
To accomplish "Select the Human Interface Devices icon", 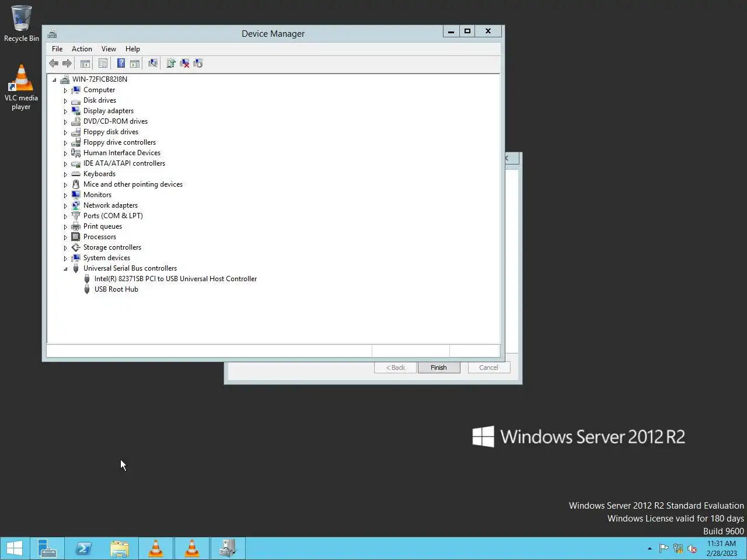I will tap(76, 153).
